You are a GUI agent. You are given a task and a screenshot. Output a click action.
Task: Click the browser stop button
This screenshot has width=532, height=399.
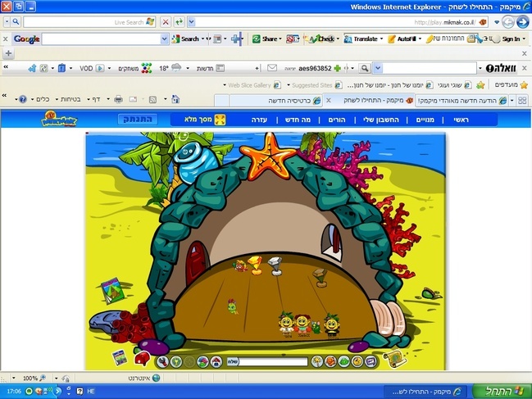coord(166,22)
